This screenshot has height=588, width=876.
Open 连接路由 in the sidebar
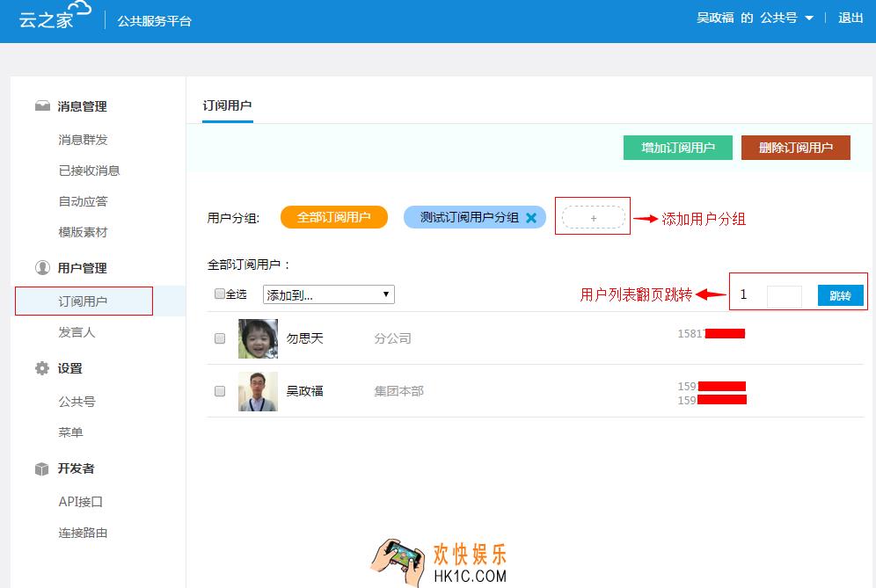click(83, 533)
